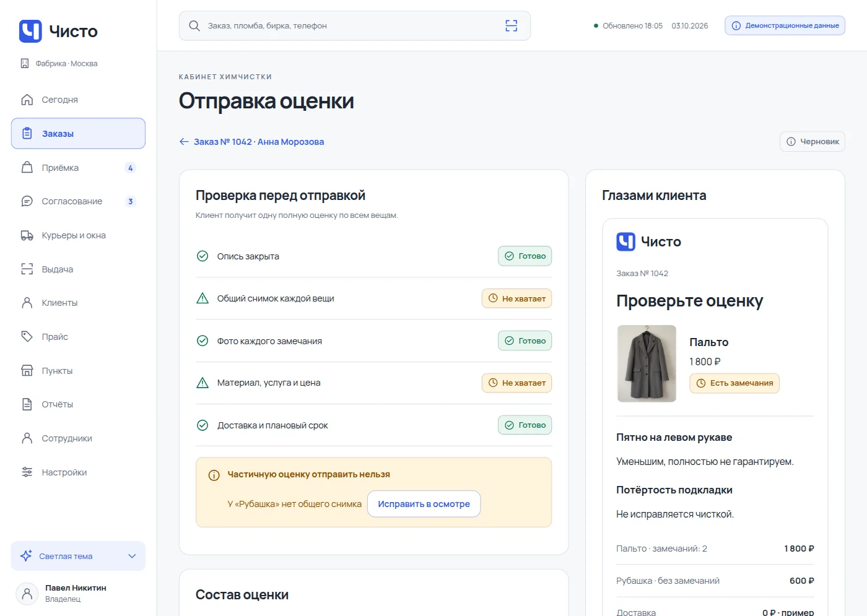Click the Клиенты person icon
The width and height of the screenshot is (867, 616).
[x=27, y=303]
